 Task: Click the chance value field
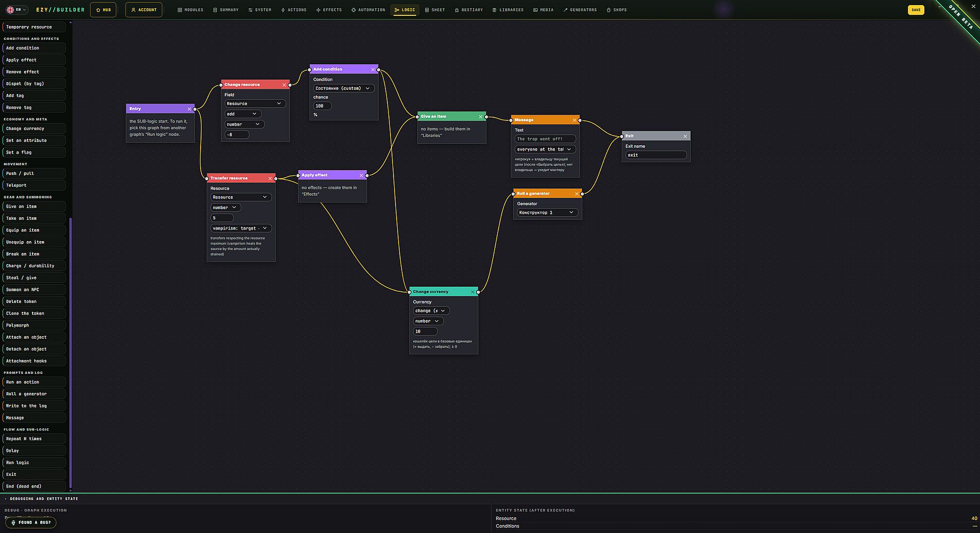[322, 106]
